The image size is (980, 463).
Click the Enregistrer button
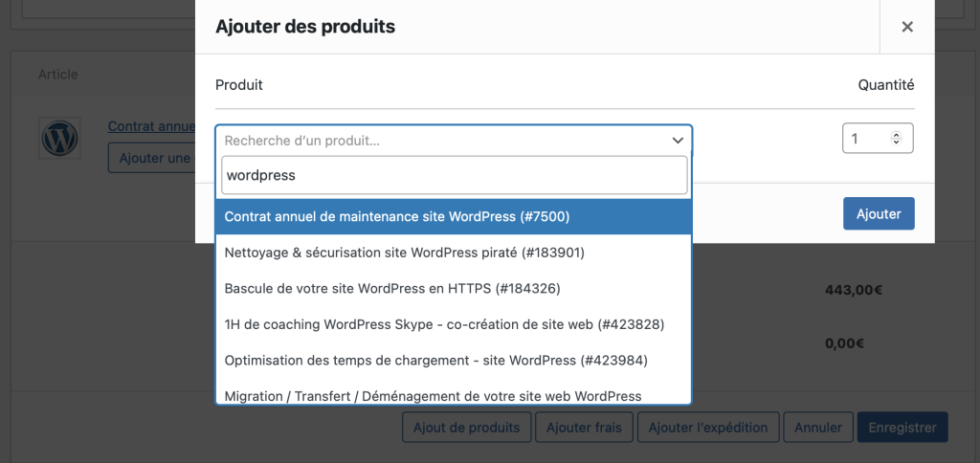point(902,428)
